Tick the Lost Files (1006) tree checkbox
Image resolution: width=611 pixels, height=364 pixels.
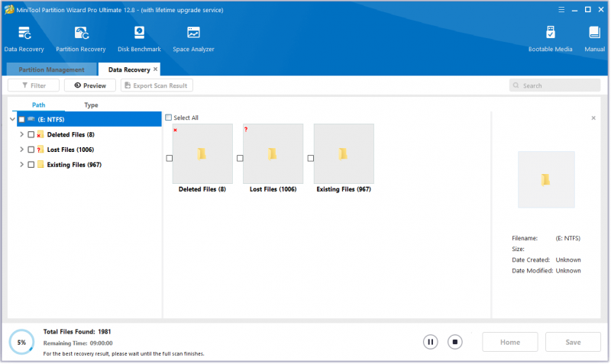point(31,150)
